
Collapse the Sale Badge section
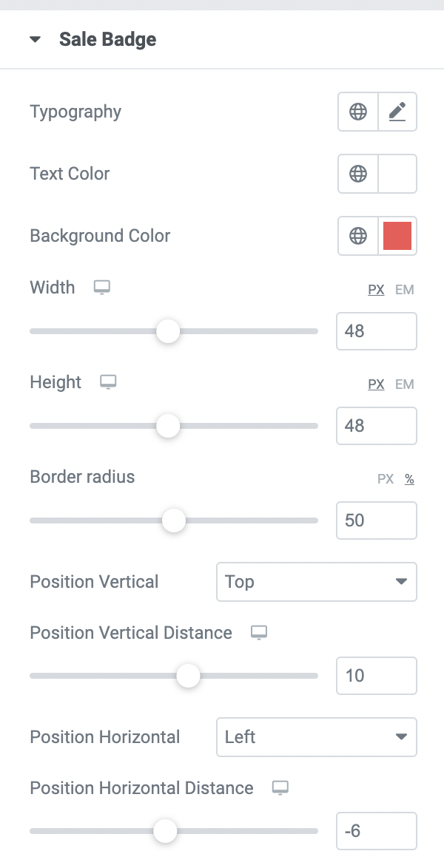36,39
